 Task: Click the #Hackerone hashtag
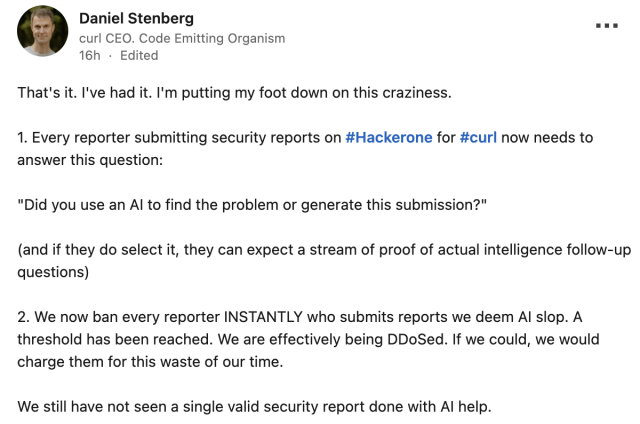click(389, 137)
